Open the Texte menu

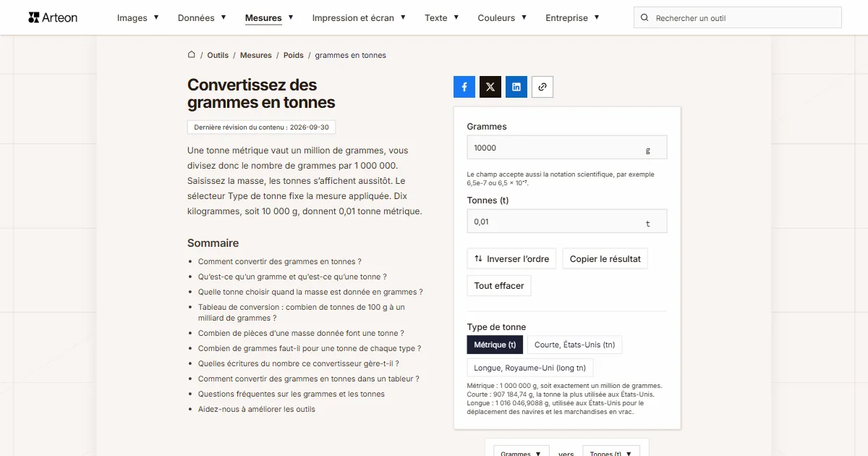(x=442, y=18)
